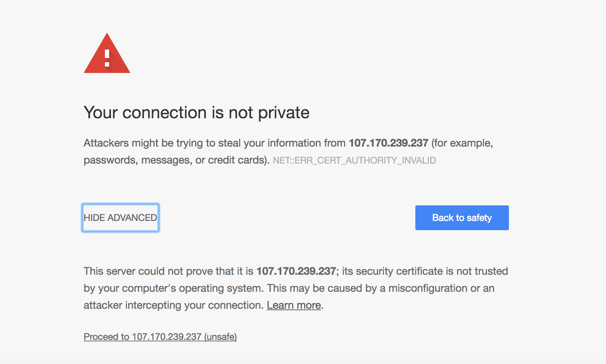The height and width of the screenshot is (364, 606).
Task: Click 'attacker intercepting your connection' text
Action: pos(173,305)
